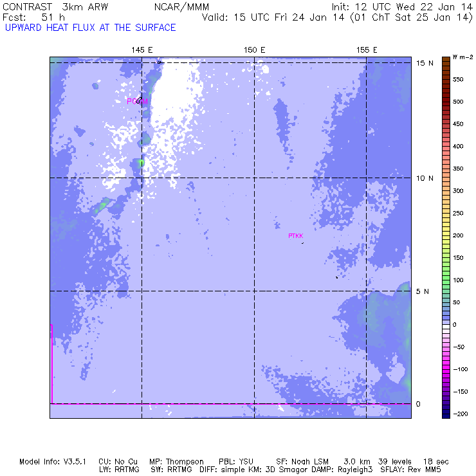476x476 pixels.
Task: Select the '145 E' longitude label
Action: click(x=142, y=50)
